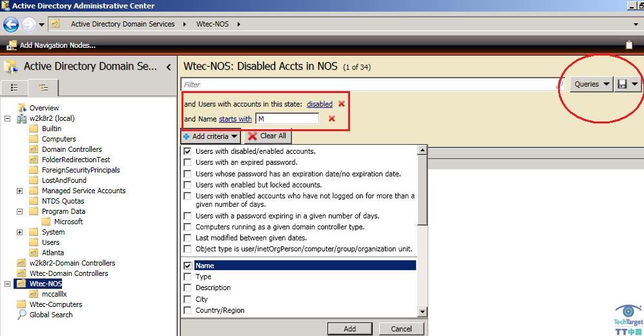The width and height of the screenshot is (644, 336).
Task: Uncheck the Name property checkbox
Action: coord(188,266)
